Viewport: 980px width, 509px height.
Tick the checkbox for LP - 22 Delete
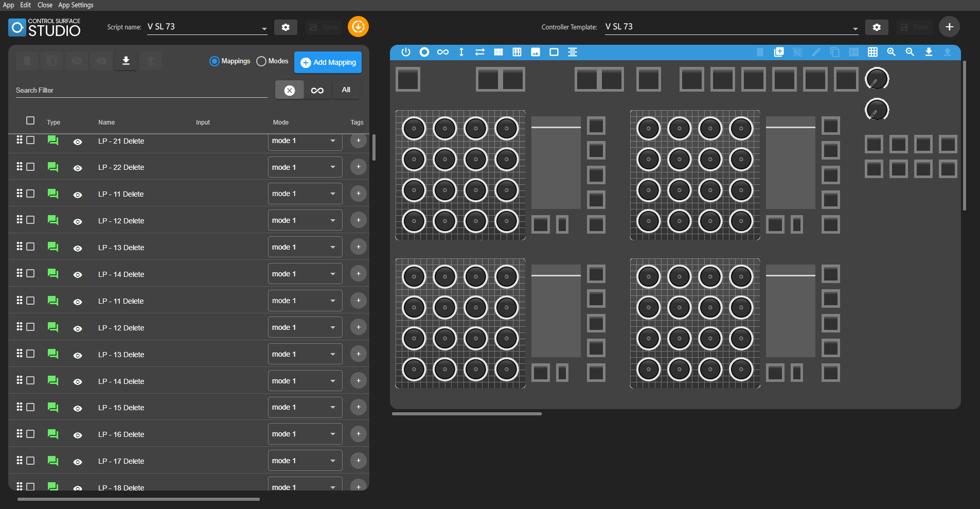[30, 167]
